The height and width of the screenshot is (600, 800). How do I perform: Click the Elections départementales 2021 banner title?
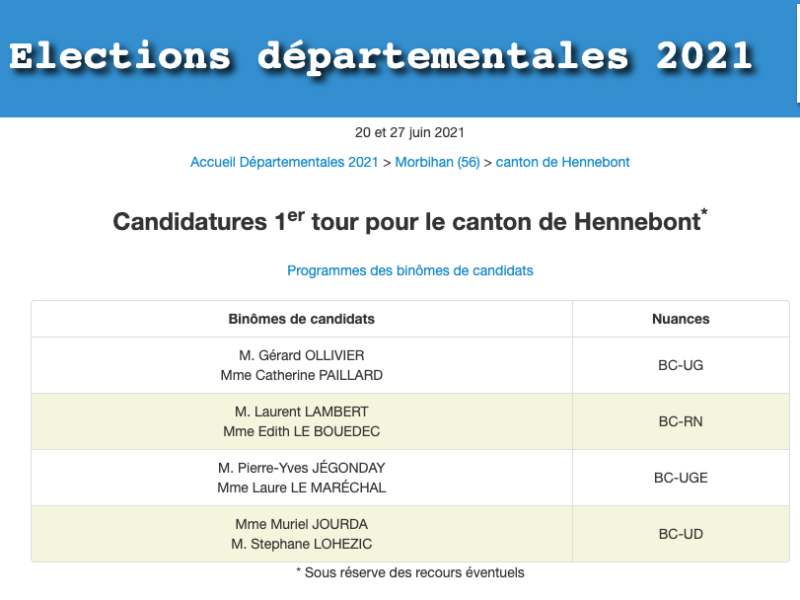click(380, 56)
